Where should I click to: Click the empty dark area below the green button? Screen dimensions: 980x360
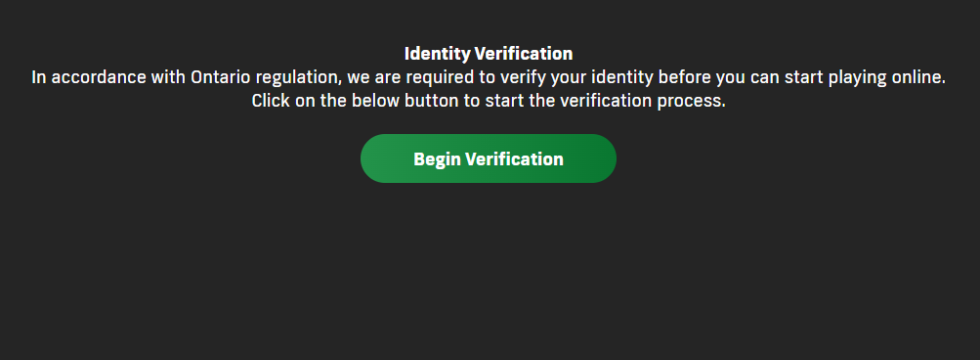(489, 269)
